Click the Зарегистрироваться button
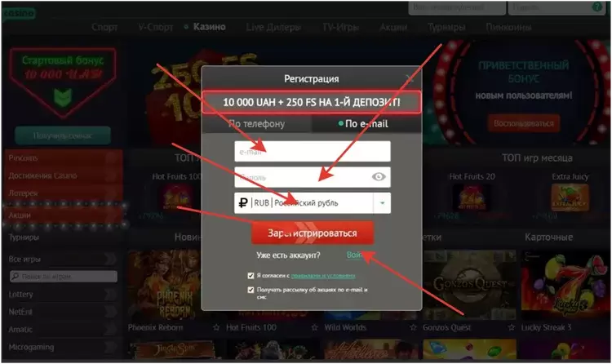This screenshot has height=364, width=612. point(313,233)
